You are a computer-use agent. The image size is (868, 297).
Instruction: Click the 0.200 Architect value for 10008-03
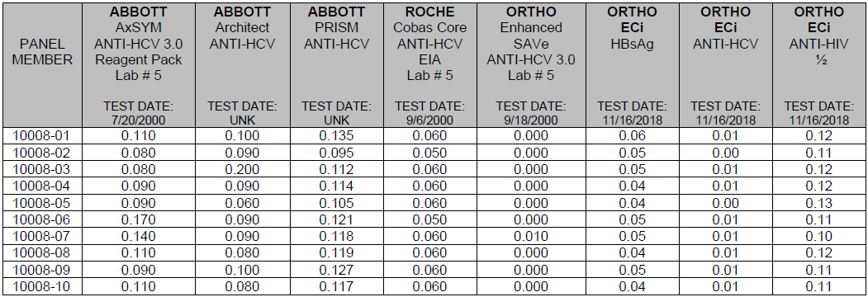243,169
